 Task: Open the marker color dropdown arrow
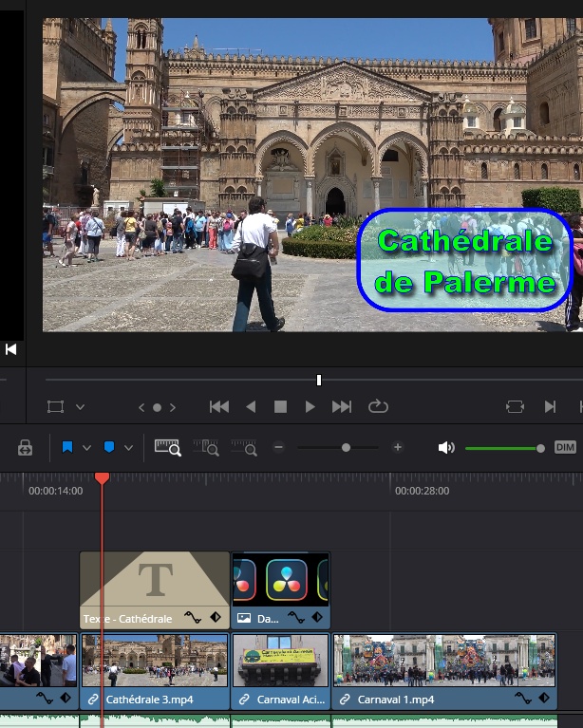pyautogui.click(x=128, y=448)
